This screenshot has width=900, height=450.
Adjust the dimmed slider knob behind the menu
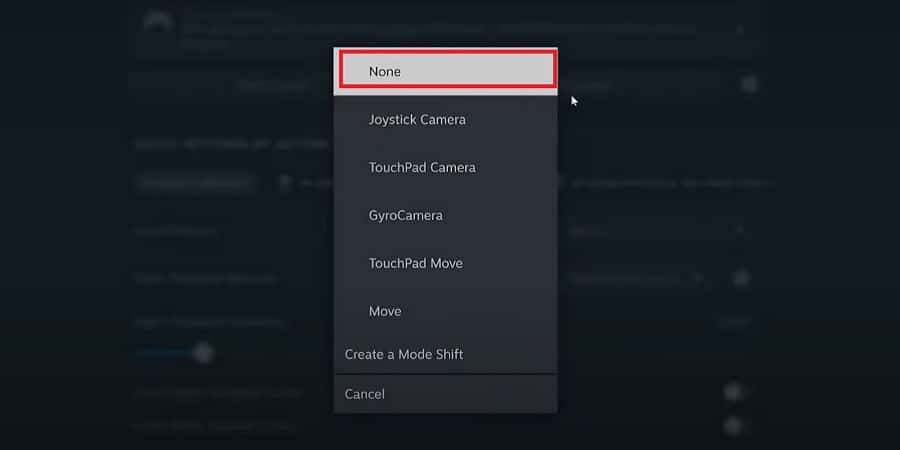pos(203,352)
